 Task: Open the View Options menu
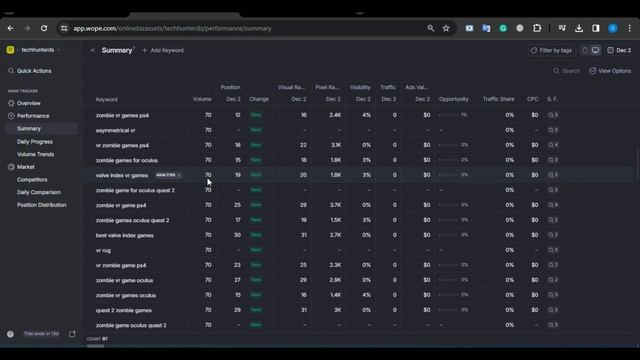tap(610, 71)
